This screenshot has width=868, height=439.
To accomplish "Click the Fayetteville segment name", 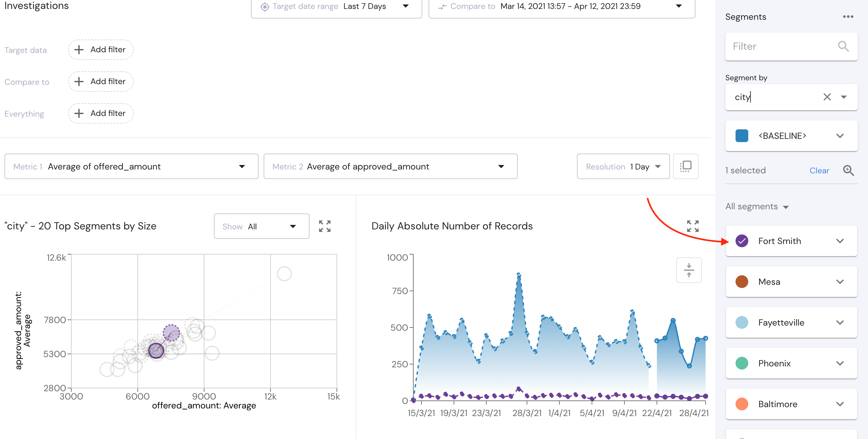I will point(781,323).
